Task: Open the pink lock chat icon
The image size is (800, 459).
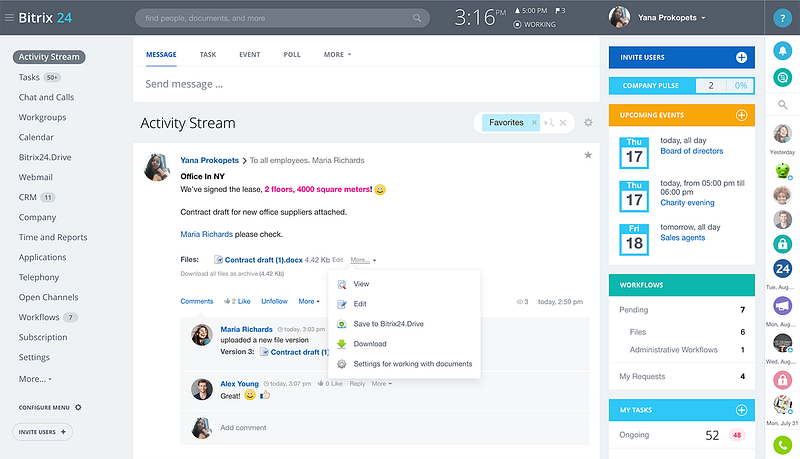Action: pos(782,379)
